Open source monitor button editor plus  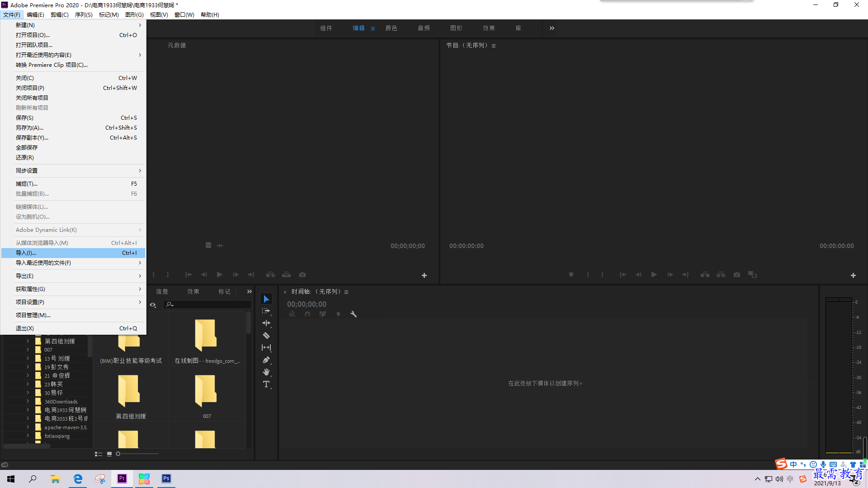(424, 275)
